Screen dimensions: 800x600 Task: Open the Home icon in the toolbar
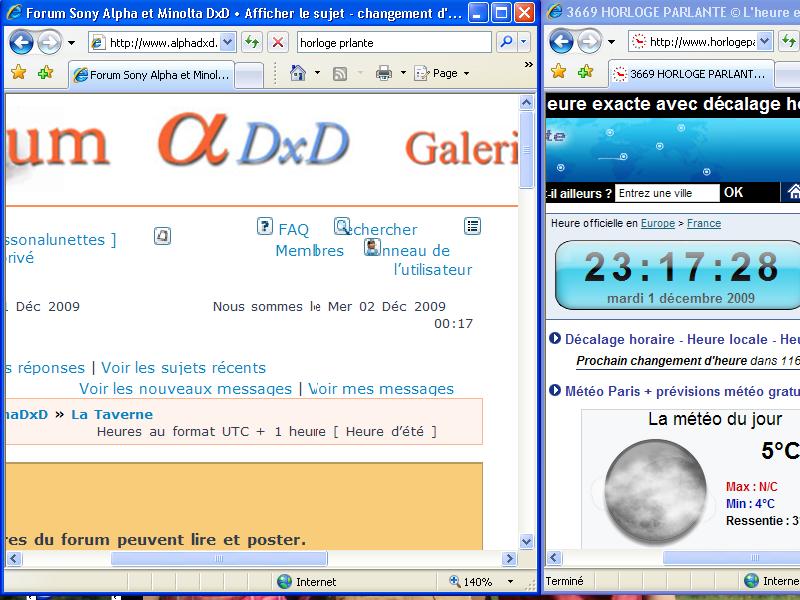pos(297,73)
